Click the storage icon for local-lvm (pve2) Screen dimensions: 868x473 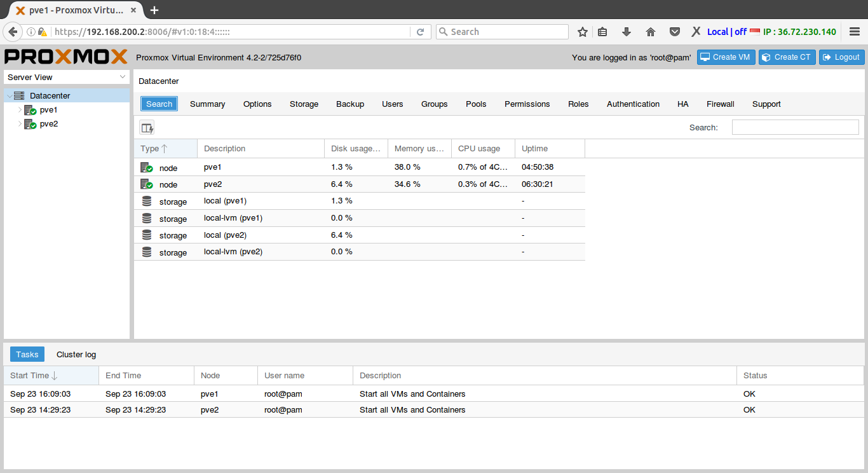coord(147,252)
